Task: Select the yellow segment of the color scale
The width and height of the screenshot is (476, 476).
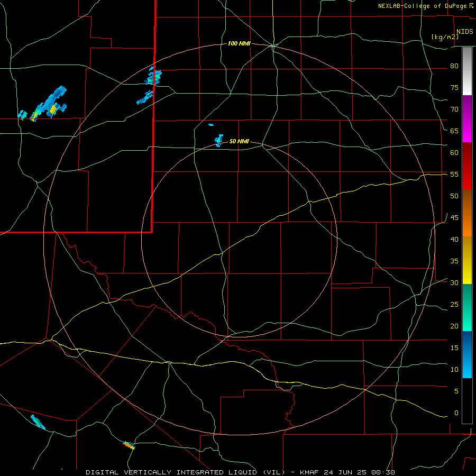Action: pos(467,260)
